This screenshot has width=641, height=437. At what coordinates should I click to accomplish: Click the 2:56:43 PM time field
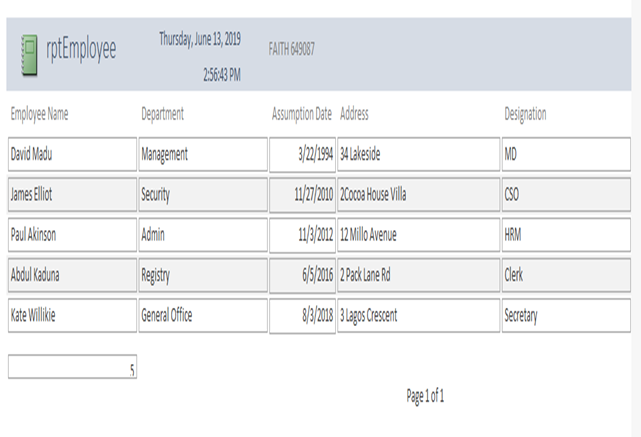click(222, 75)
